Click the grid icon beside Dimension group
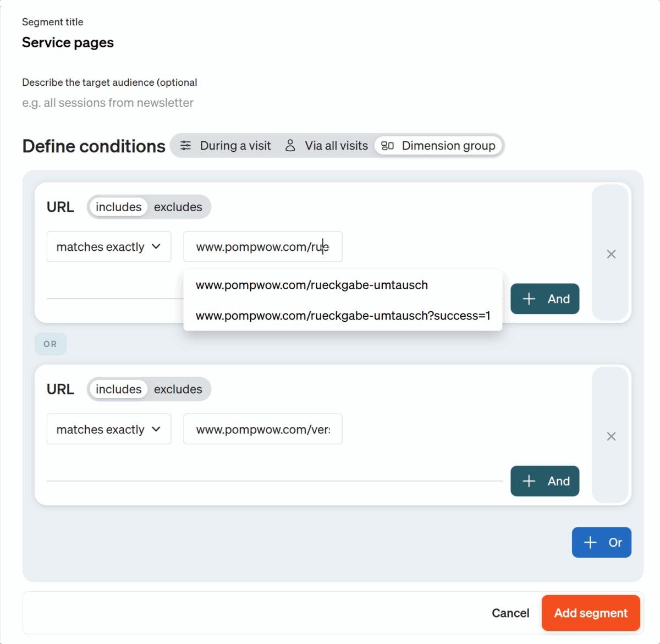 click(x=387, y=145)
